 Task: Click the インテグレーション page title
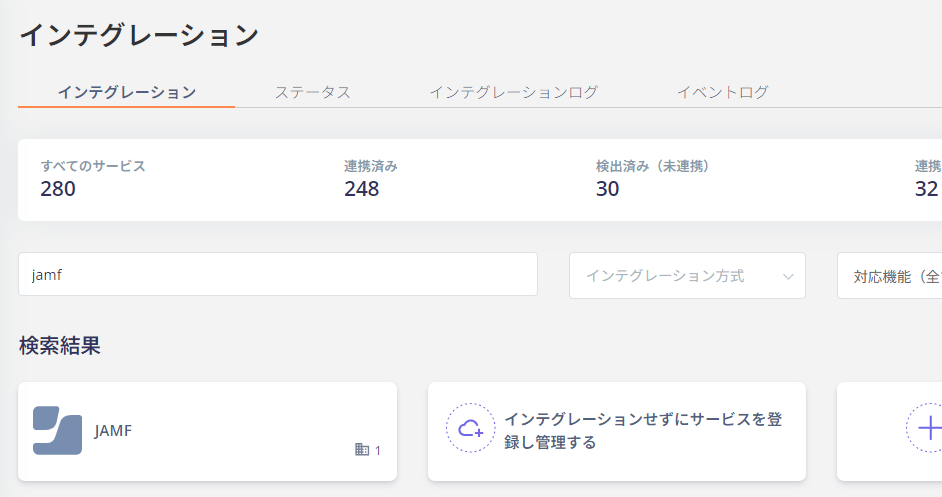139,35
